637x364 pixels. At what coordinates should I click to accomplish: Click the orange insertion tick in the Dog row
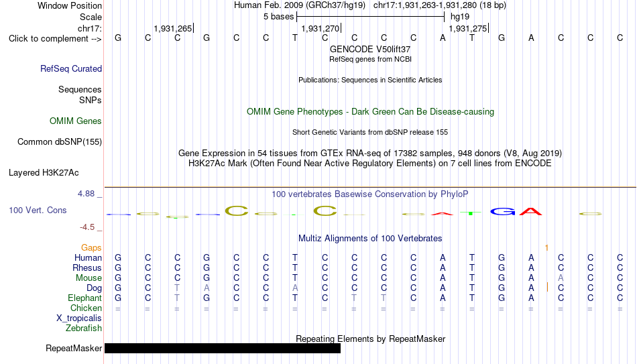coord(548,287)
